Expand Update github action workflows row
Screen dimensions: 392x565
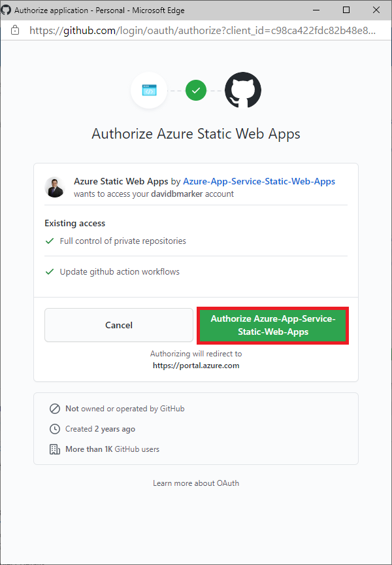(196, 271)
